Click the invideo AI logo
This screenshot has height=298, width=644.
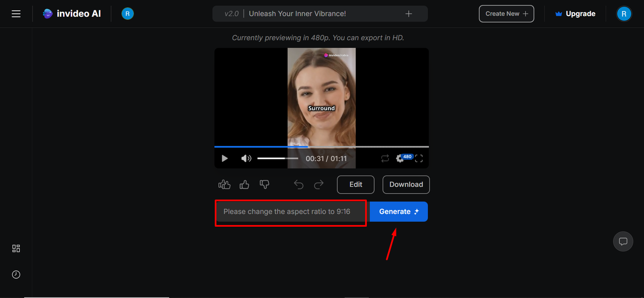[71, 14]
